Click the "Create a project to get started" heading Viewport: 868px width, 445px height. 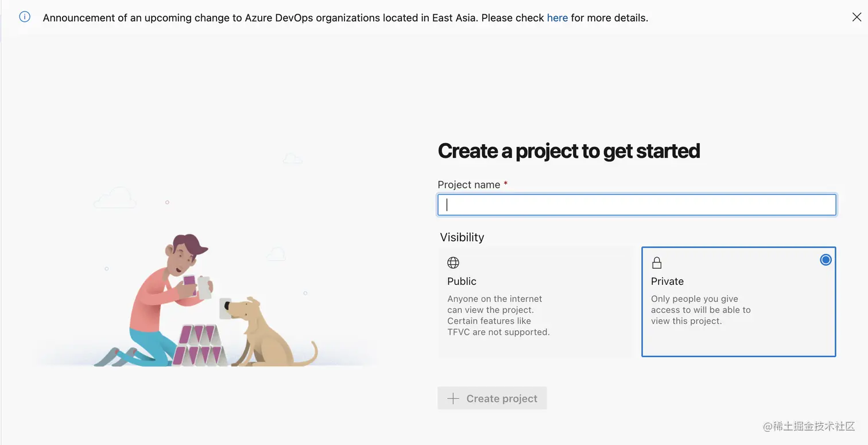point(568,151)
